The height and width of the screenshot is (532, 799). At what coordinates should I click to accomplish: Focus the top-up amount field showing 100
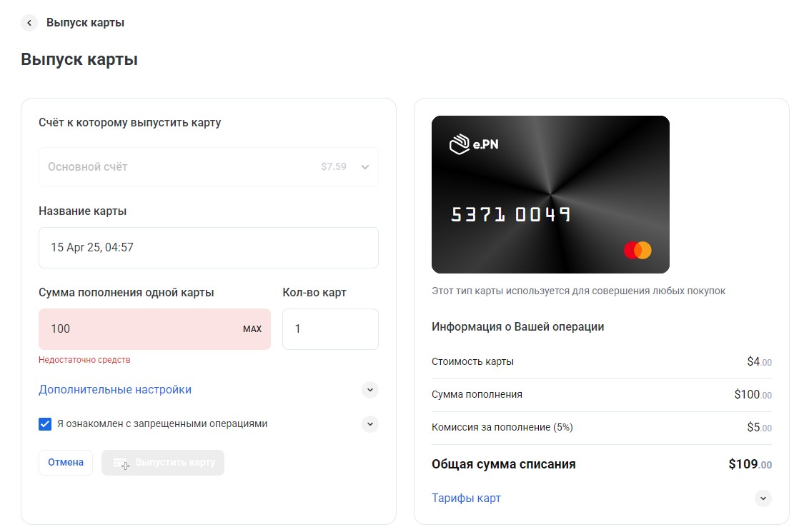click(154, 329)
